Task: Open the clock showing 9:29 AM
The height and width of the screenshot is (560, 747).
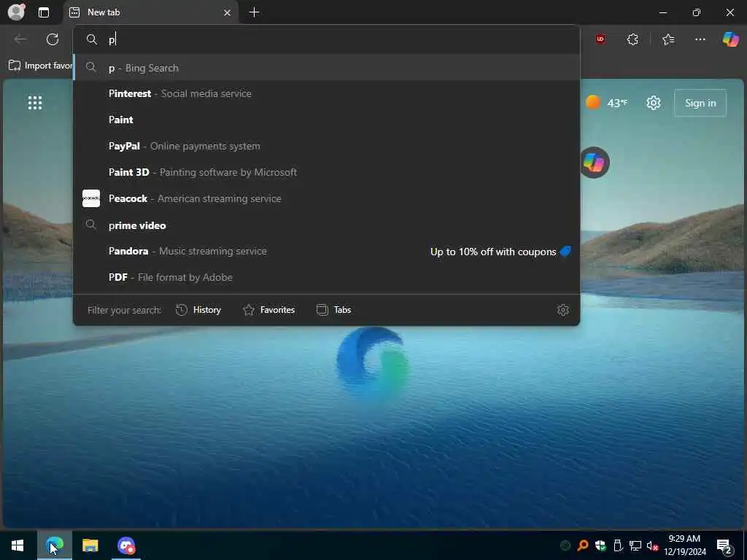Action: [684, 545]
